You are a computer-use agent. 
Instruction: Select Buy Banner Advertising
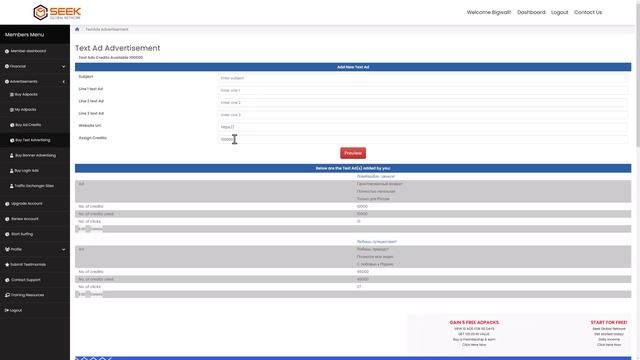pyautogui.click(x=36, y=156)
